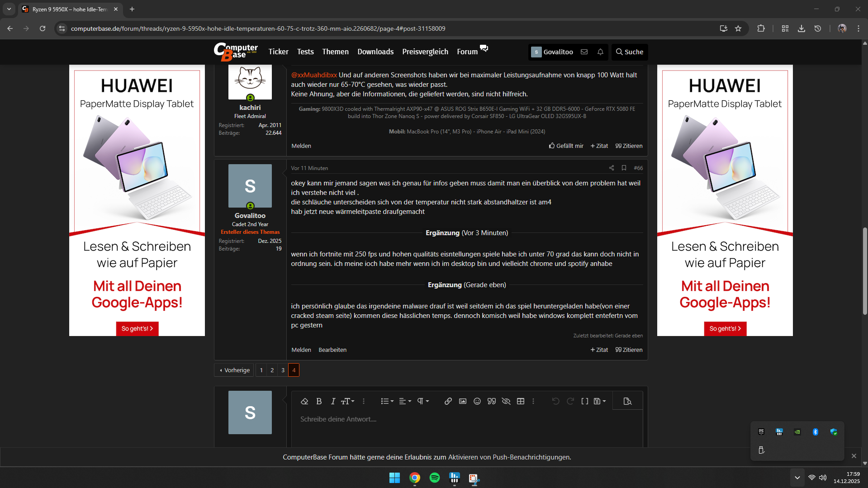The image size is (868, 488).
Task: Open the Ticker menu in the site header
Action: coord(278,52)
